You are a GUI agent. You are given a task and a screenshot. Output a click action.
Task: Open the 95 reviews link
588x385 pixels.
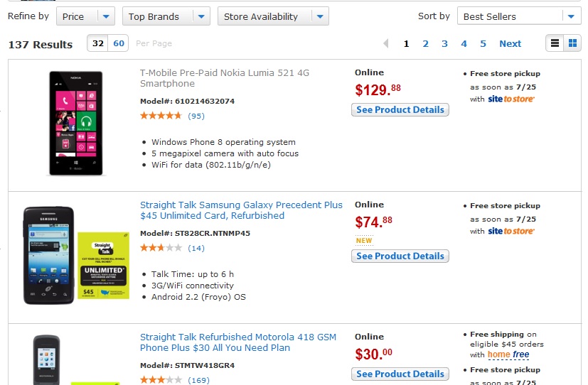pos(196,116)
